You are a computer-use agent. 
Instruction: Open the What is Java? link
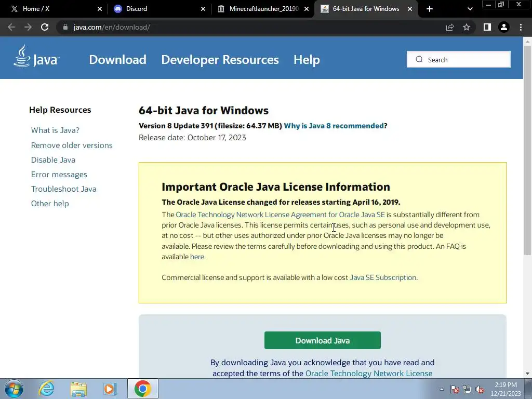[x=55, y=130]
